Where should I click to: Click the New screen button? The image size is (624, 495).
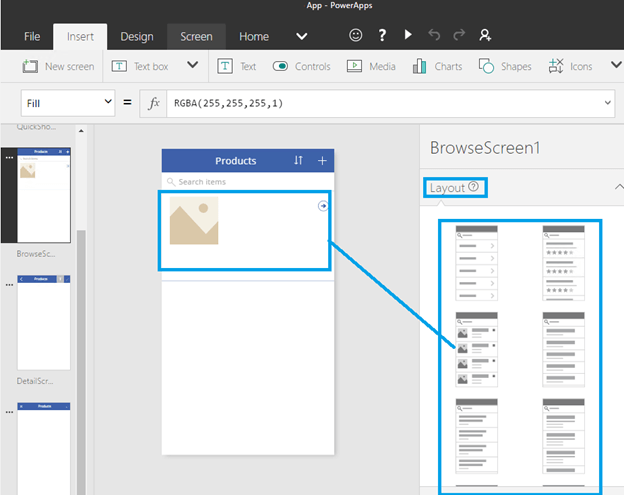point(59,67)
